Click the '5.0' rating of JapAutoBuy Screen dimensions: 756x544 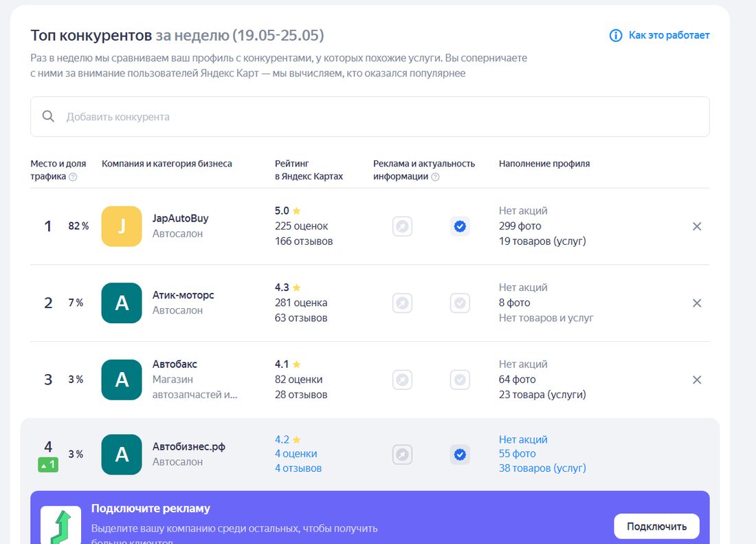(282, 210)
